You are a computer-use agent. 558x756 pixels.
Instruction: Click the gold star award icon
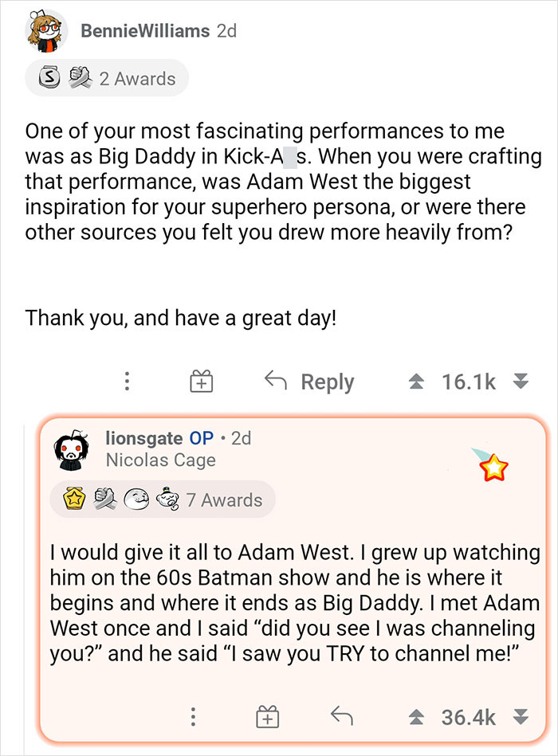coord(494,470)
